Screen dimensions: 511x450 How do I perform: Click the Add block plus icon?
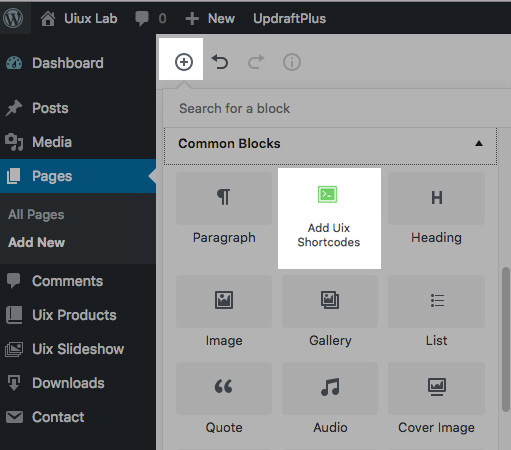[184, 62]
